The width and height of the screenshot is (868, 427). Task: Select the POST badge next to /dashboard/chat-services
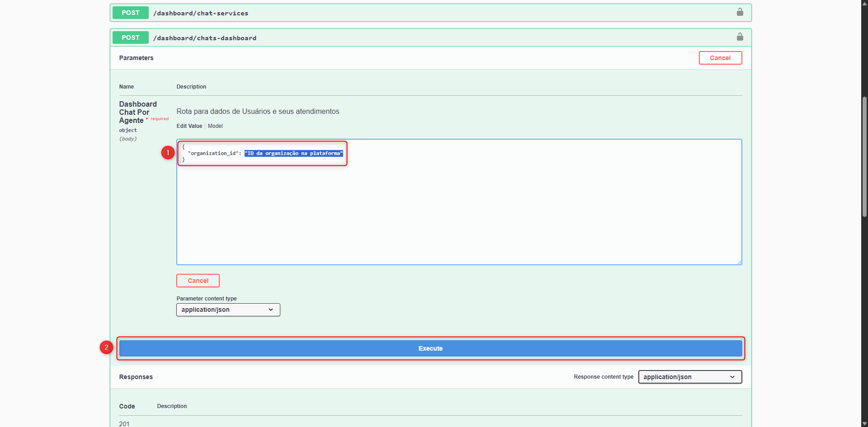(x=130, y=13)
